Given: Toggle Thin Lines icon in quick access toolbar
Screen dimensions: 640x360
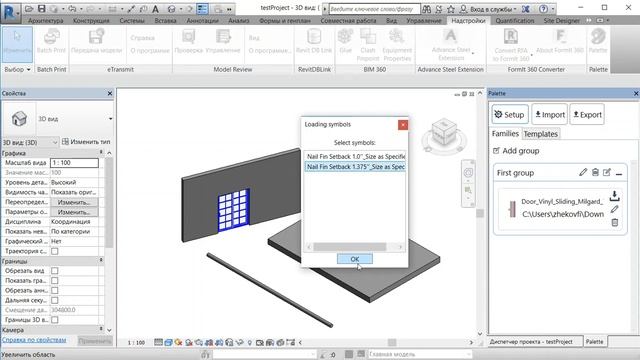Looking at the screenshot, I should point(202,9).
